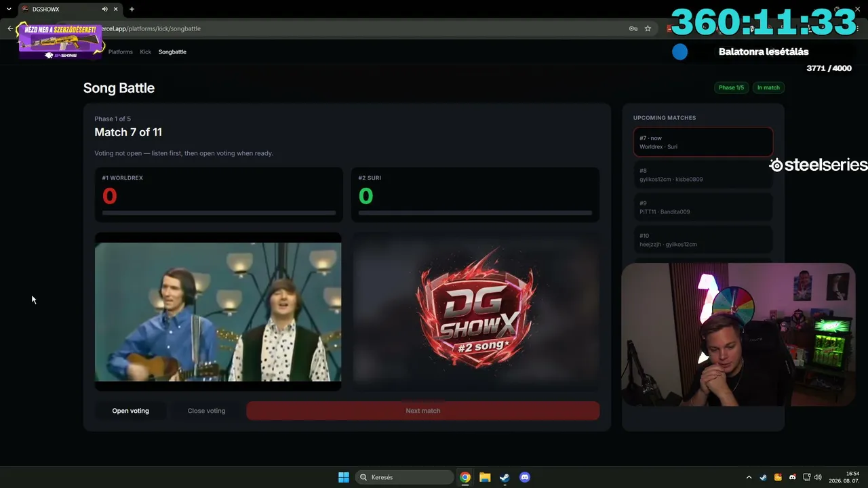Click the Worldrex red vote count

109,196
